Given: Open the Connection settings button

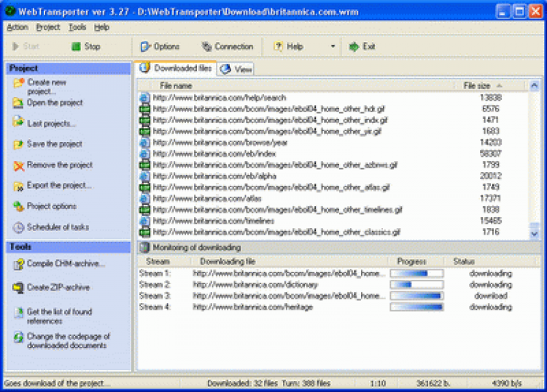Looking at the screenshot, I should [228, 47].
